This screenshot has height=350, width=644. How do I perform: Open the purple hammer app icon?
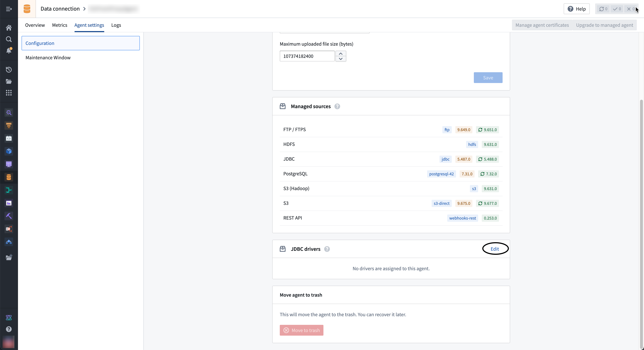point(9,216)
